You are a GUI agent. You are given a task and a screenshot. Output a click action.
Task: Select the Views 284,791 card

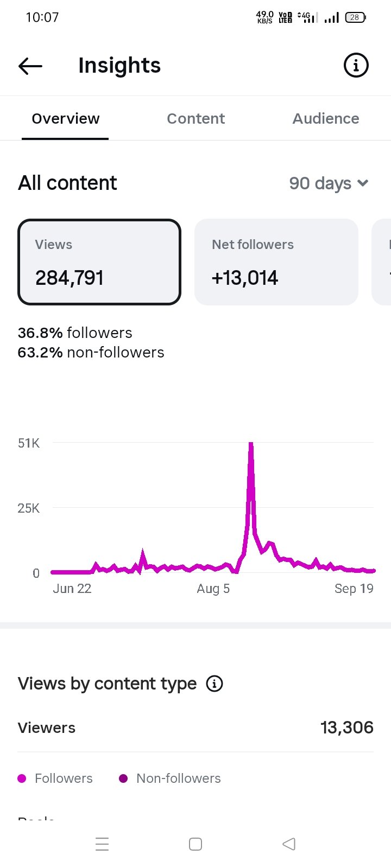coord(99,262)
